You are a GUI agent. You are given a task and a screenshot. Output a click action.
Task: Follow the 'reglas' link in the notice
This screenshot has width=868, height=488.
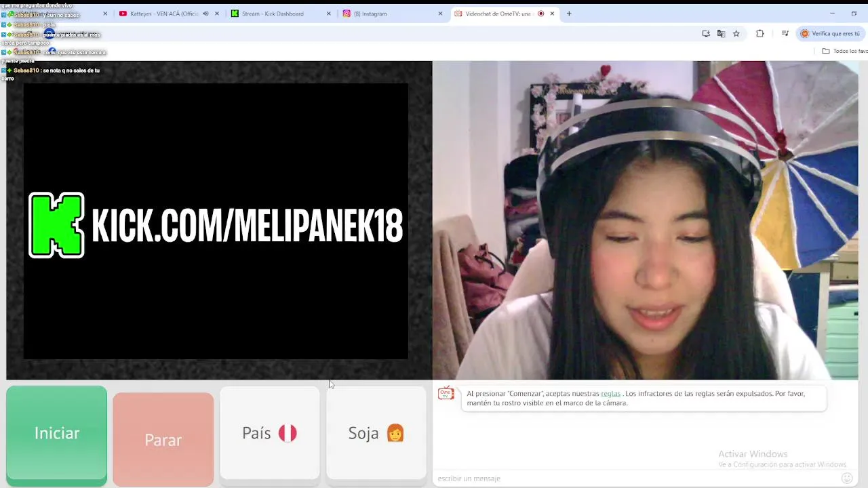[x=610, y=394]
